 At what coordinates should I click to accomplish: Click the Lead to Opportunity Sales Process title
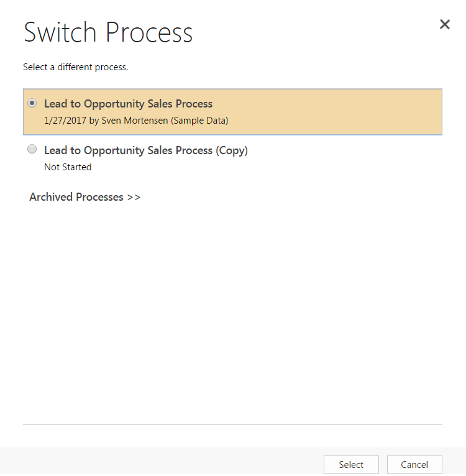click(128, 104)
